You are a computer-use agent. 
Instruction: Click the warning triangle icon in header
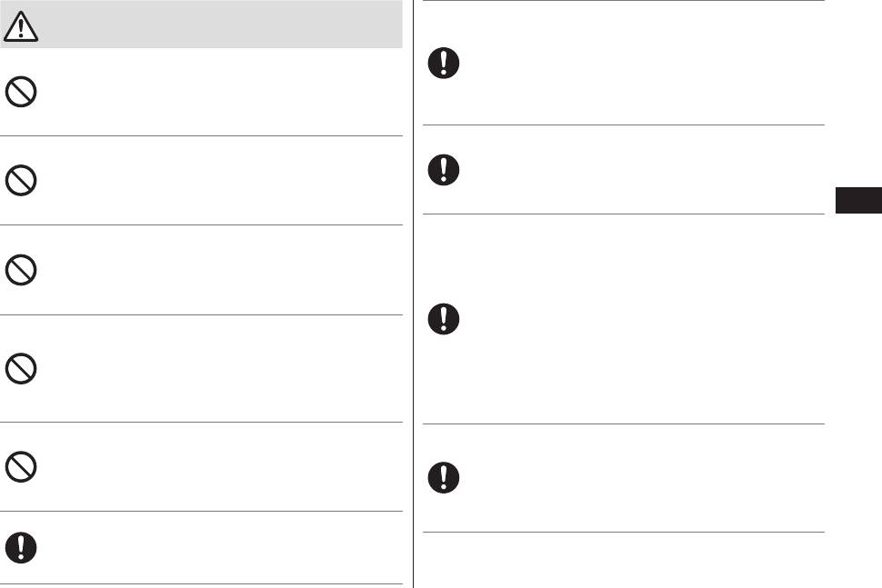22,27
